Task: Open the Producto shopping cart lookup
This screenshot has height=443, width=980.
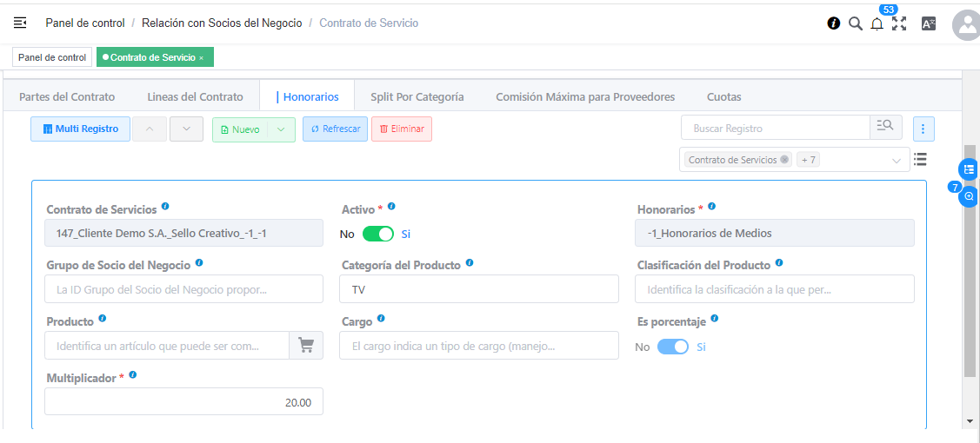Action: click(306, 346)
